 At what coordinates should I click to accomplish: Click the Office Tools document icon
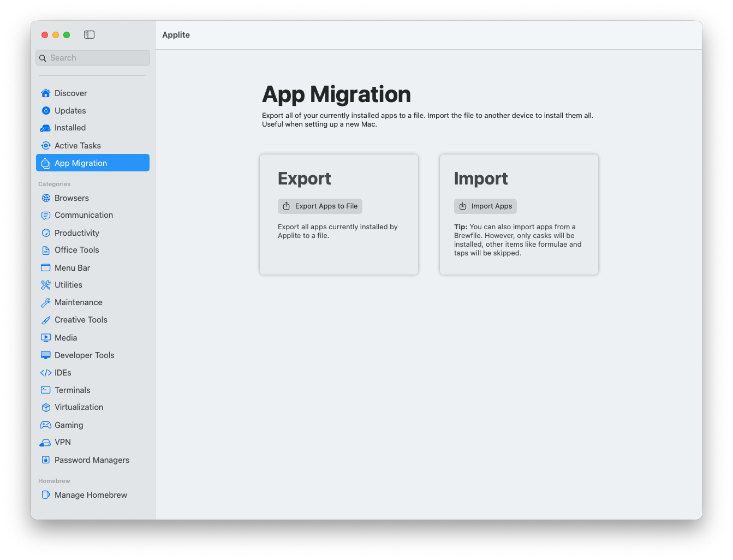(46, 251)
